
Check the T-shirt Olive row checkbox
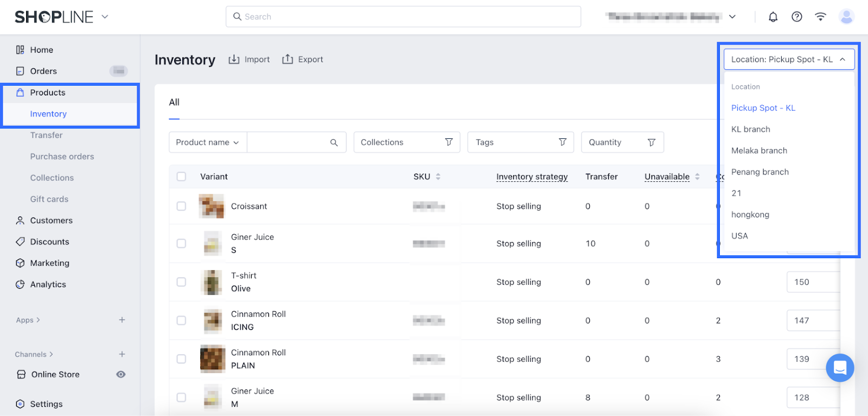(181, 282)
